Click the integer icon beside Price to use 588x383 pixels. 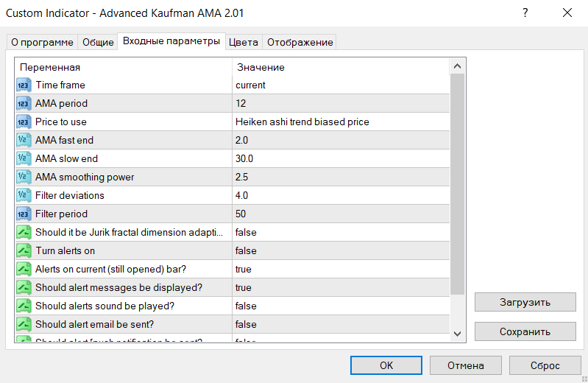tap(24, 122)
